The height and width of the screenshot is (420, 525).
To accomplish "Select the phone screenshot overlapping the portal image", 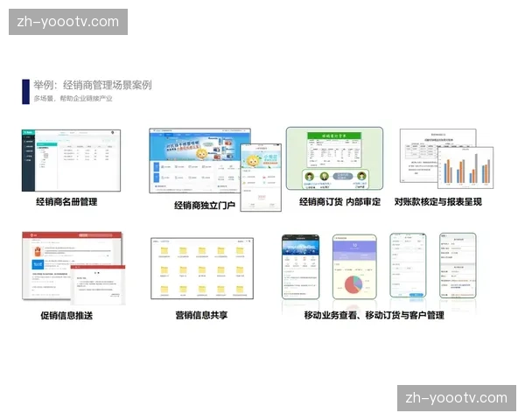I will click(x=261, y=178).
